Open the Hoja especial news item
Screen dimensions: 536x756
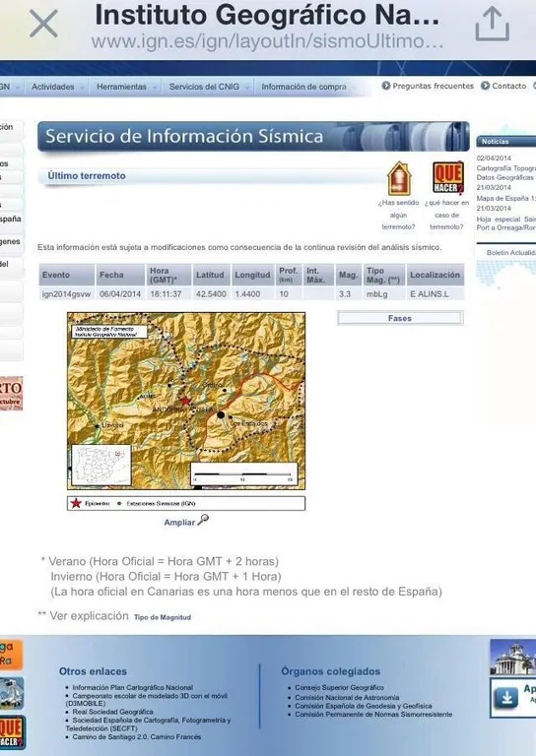tap(506, 223)
